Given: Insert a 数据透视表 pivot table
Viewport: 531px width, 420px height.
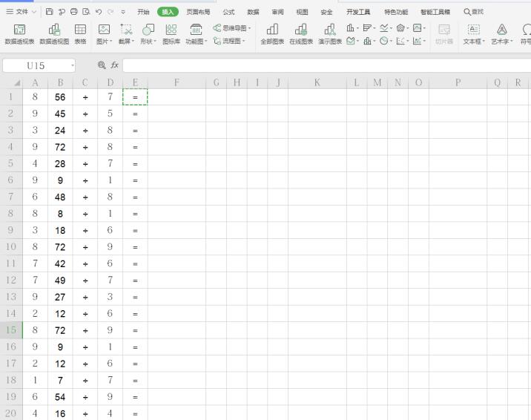Looking at the screenshot, I should coord(19,34).
